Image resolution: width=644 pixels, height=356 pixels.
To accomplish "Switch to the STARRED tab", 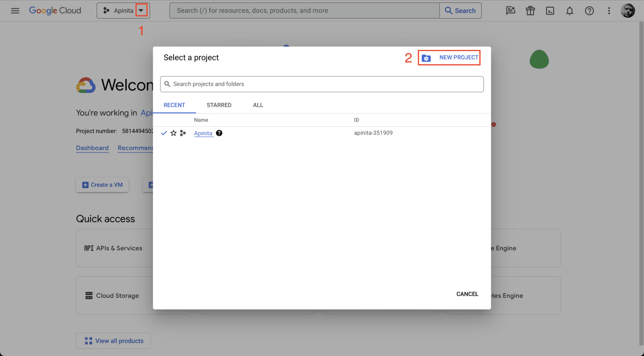I will 219,105.
